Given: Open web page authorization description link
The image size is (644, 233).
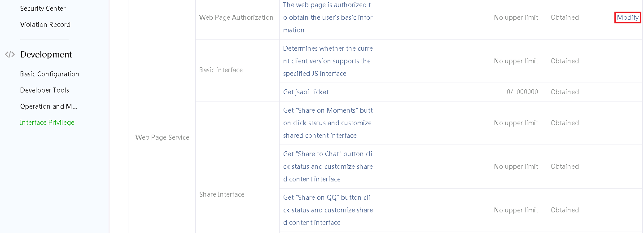Looking at the screenshot, I should point(328,18).
